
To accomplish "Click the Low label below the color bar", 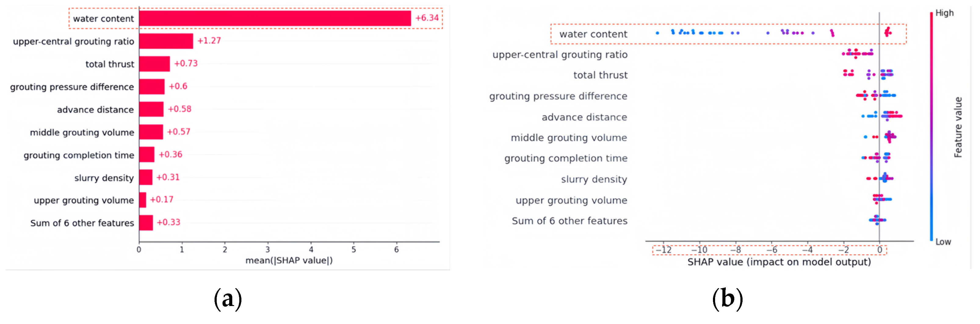I will pyautogui.click(x=943, y=242).
